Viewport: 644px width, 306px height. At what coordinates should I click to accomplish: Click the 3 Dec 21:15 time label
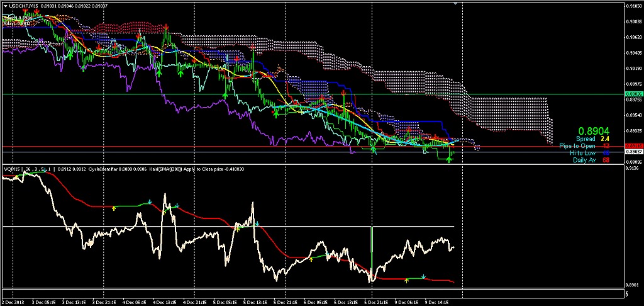click(104, 302)
